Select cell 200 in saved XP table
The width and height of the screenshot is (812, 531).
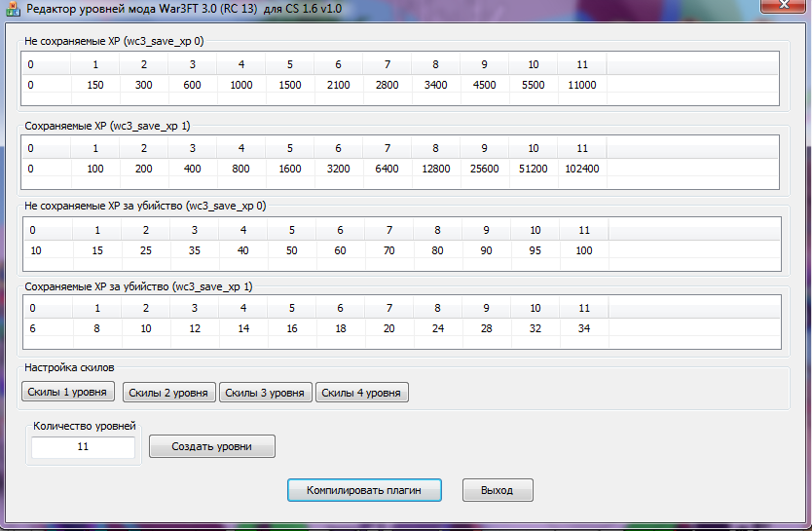(x=144, y=169)
